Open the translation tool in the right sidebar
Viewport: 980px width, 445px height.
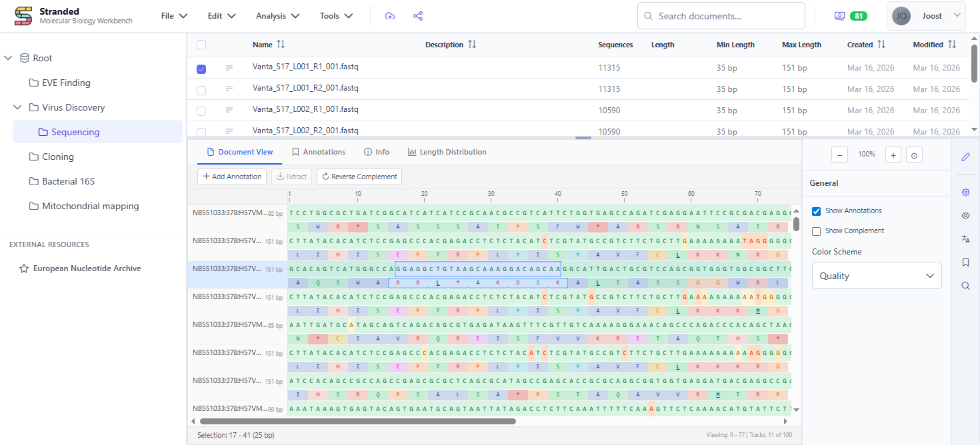pos(965,238)
